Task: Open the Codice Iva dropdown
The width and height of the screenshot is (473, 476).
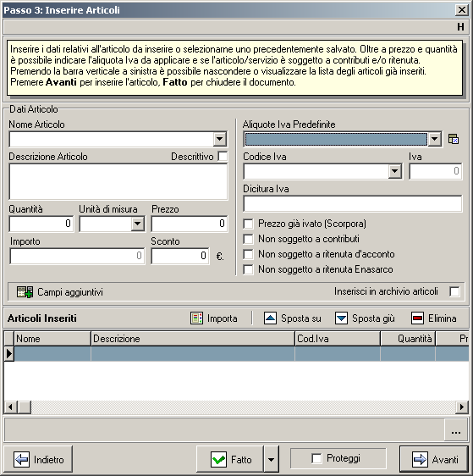Action: point(395,171)
